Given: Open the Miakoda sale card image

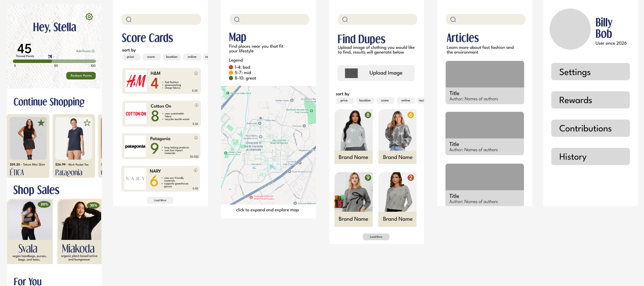Looking at the screenshot, I should [80, 220].
